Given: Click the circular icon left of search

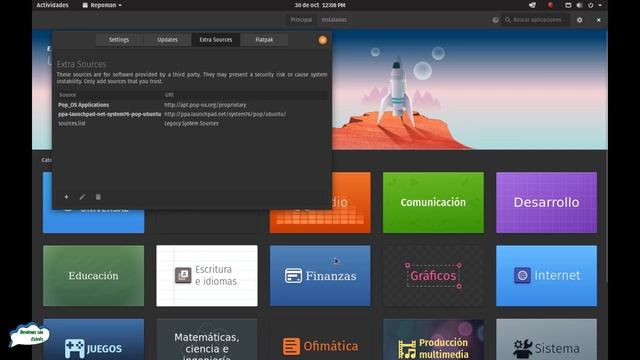Looking at the screenshot, I should click(x=495, y=20).
